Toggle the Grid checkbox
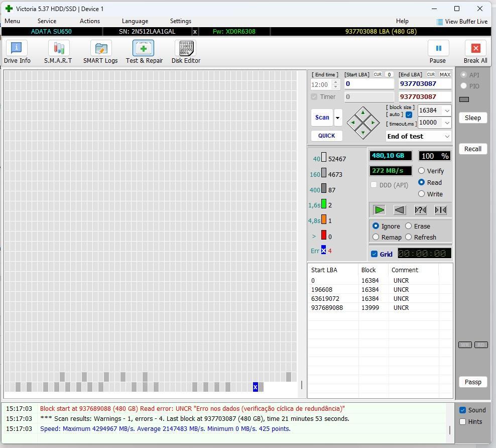 coord(375,254)
